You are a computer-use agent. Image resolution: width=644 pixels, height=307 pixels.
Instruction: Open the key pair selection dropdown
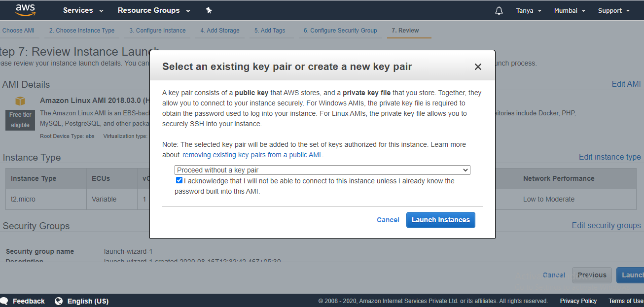[x=322, y=170]
